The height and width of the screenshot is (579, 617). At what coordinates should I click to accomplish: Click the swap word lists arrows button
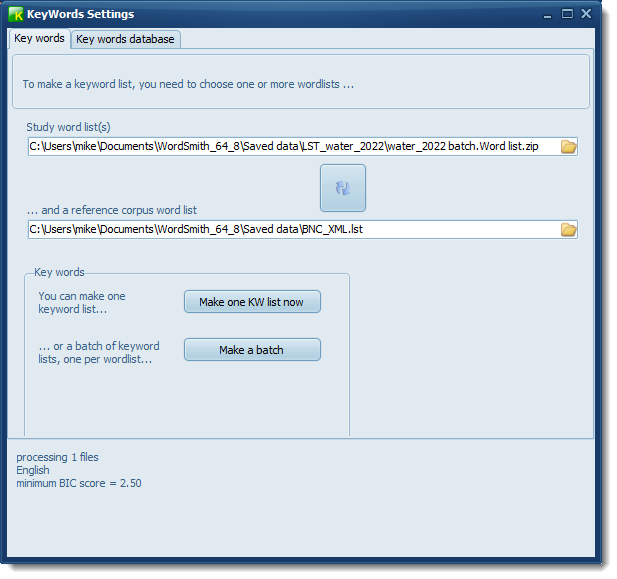[x=343, y=188]
